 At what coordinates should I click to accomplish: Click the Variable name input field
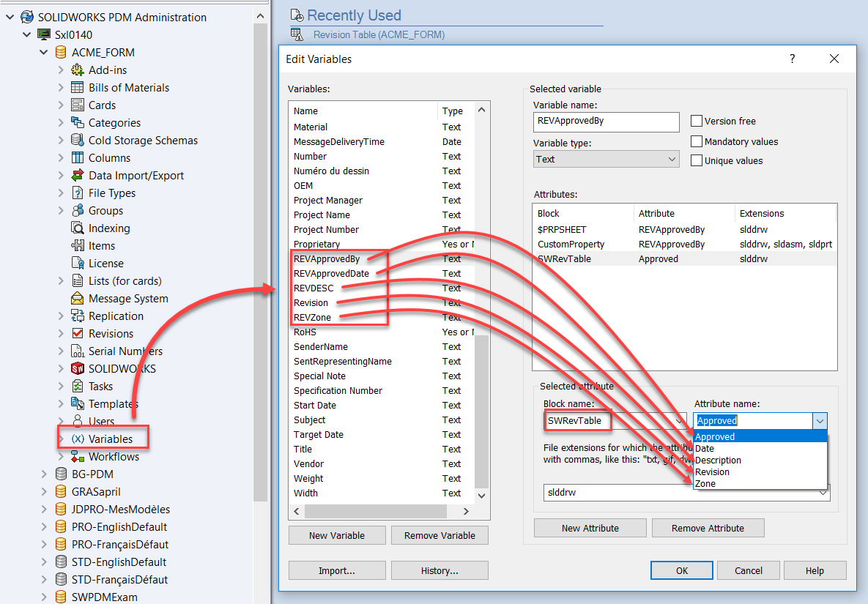click(x=607, y=122)
